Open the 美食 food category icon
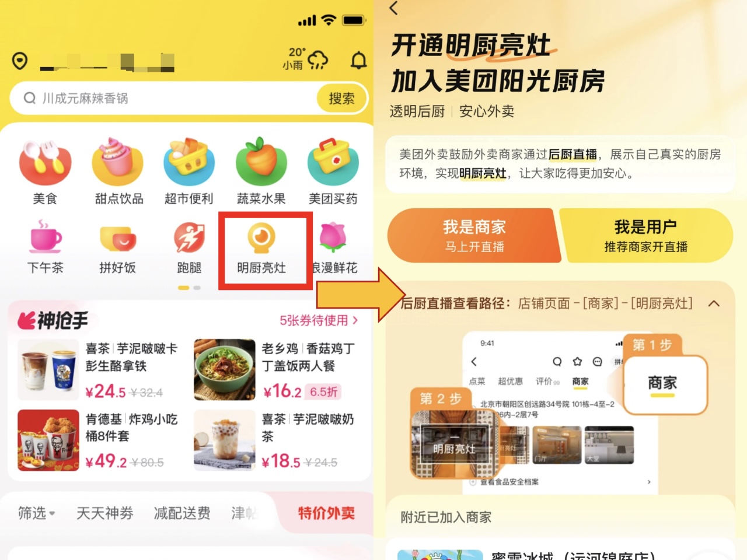 [45, 162]
